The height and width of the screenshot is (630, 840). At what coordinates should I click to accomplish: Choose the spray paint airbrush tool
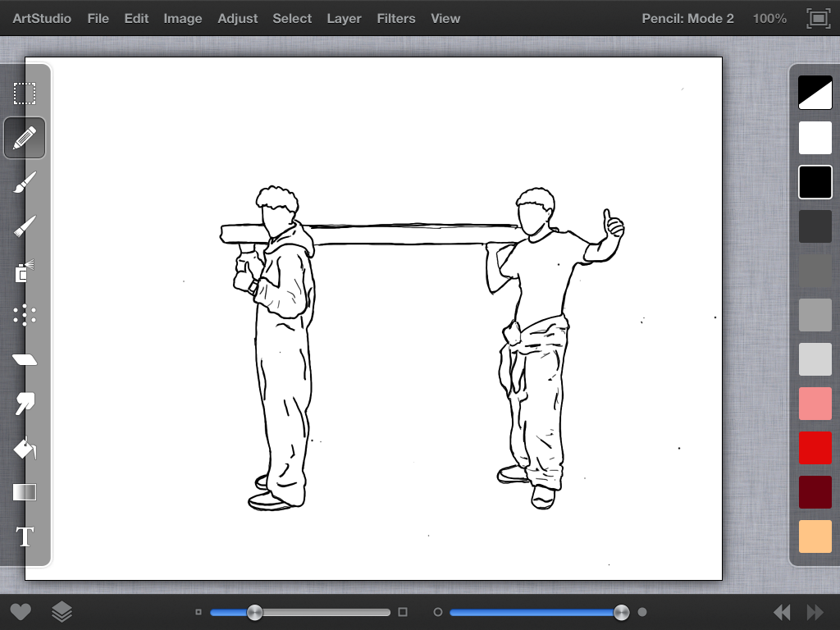(x=25, y=271)
